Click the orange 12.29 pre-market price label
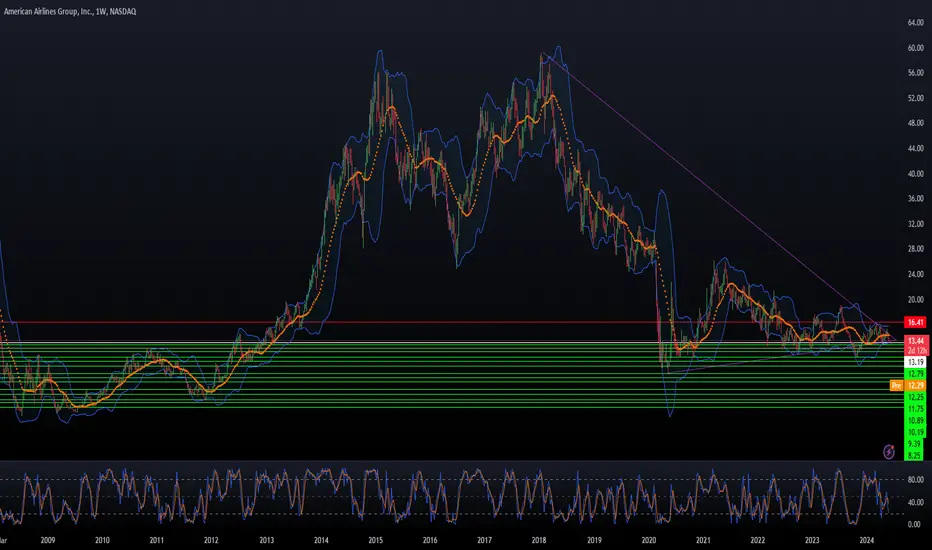This screenshot has height=550, width=932. [915, 385]
